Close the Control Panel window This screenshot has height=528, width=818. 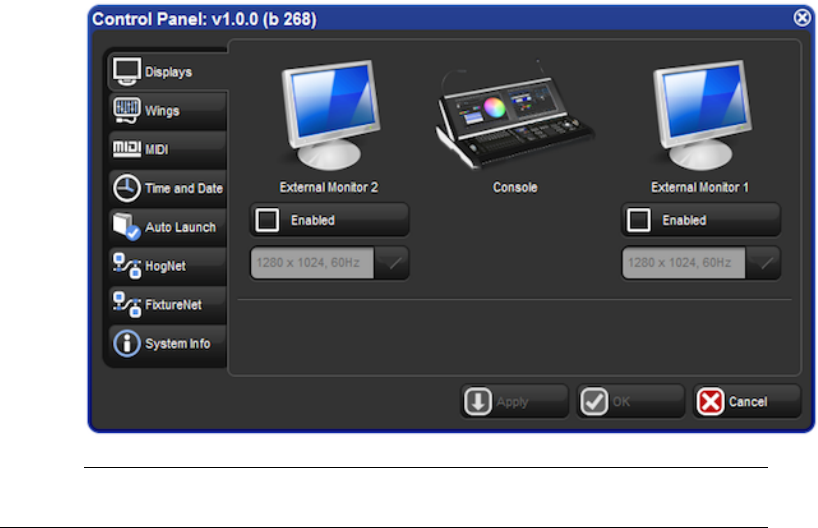(x=802, y=18)
